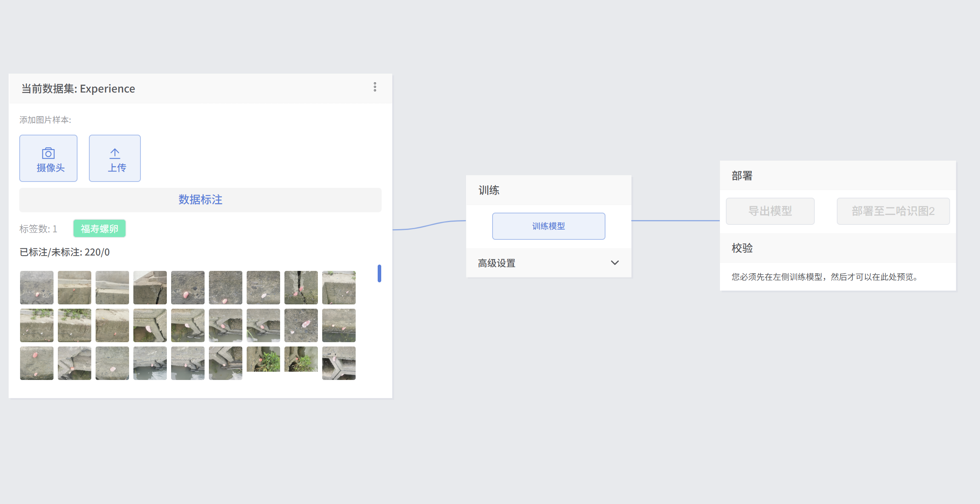This screenshot has width=980, height=504.
Task: Open the dataset three-dot menu
Action: 375,87
